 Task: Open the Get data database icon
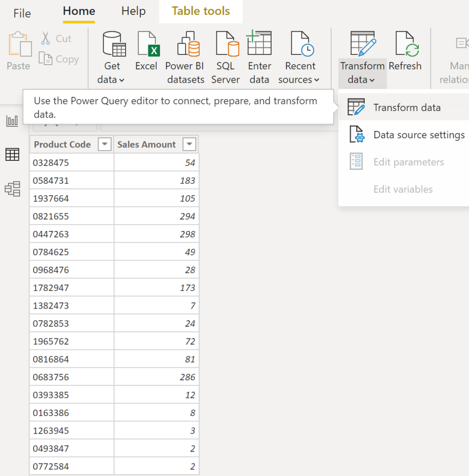click(x=114, y=44)
